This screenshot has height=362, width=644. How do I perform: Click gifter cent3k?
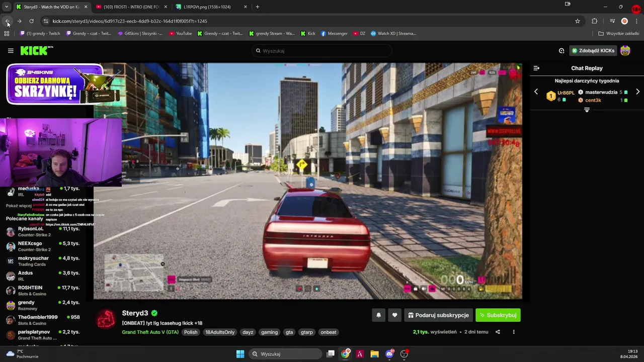(x=593, y=100)
